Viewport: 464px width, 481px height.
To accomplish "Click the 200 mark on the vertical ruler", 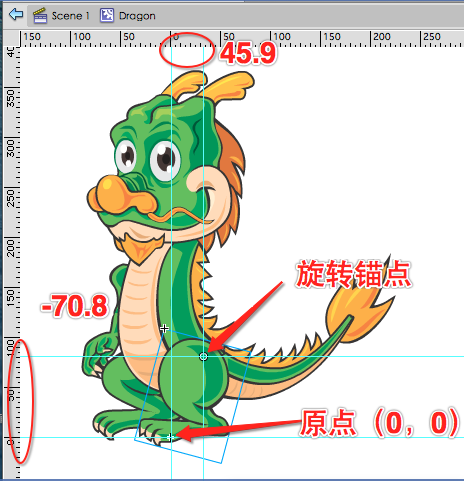I will [11, 248].
